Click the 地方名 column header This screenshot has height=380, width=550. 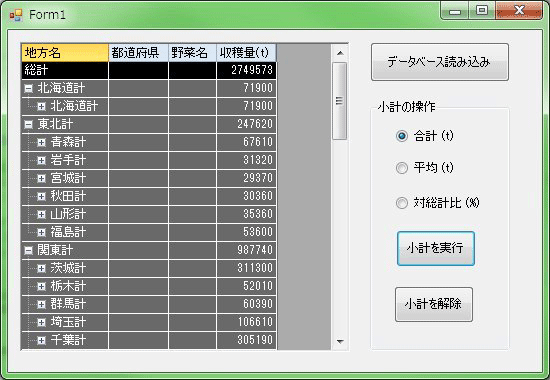(65, 53)
